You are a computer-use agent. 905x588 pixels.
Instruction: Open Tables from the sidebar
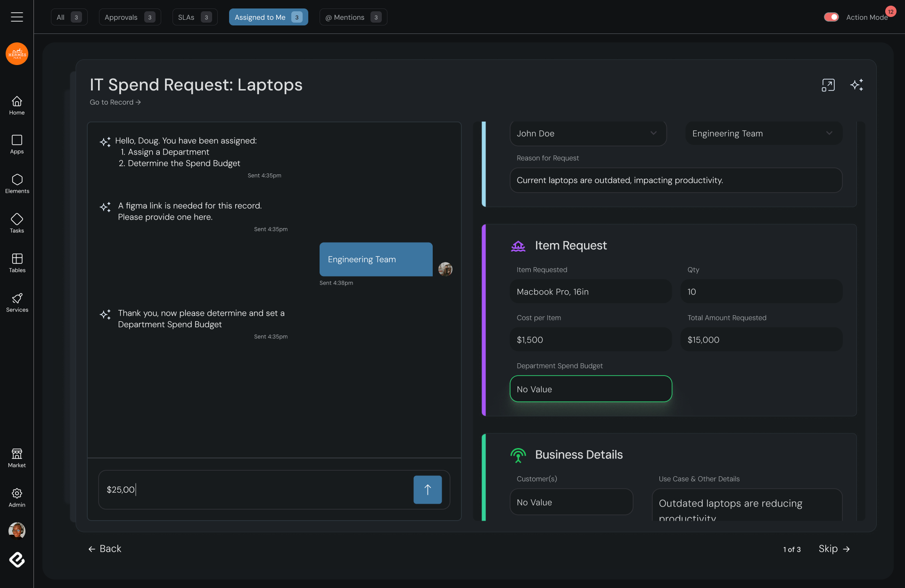point(17,263)
